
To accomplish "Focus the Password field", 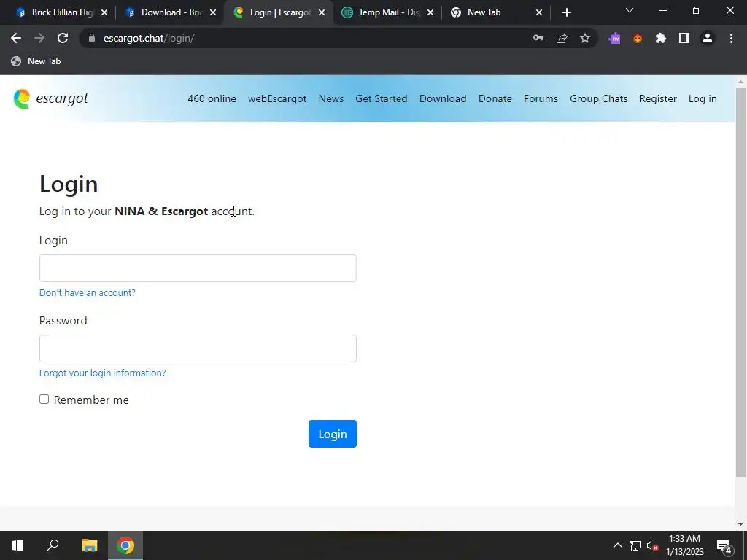I will [198, 349].
